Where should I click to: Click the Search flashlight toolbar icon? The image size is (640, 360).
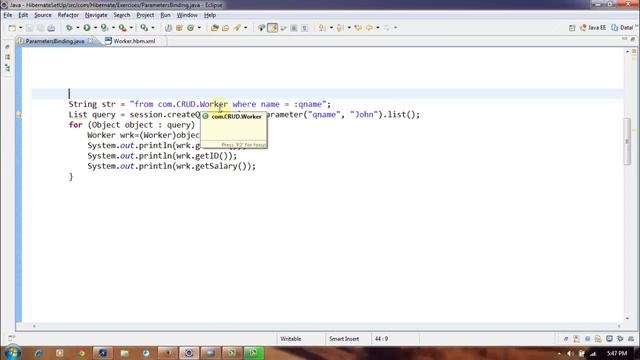[237, 28]
